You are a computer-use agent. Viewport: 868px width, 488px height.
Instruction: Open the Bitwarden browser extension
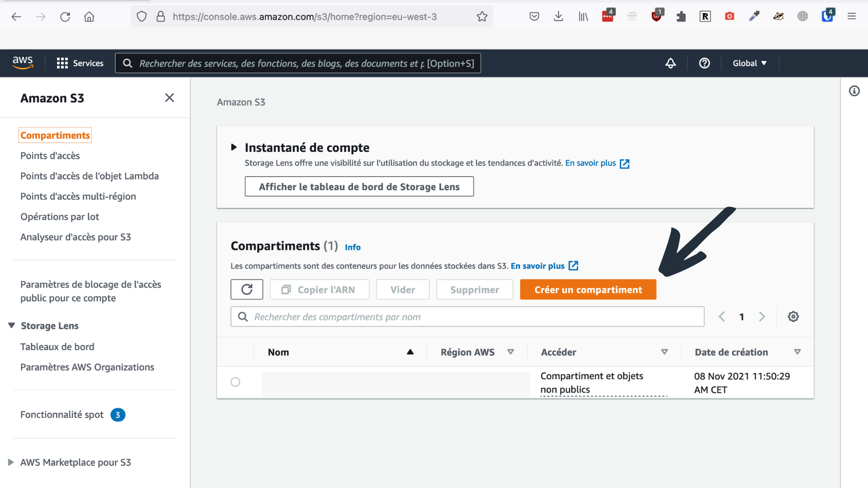(828, 16)
